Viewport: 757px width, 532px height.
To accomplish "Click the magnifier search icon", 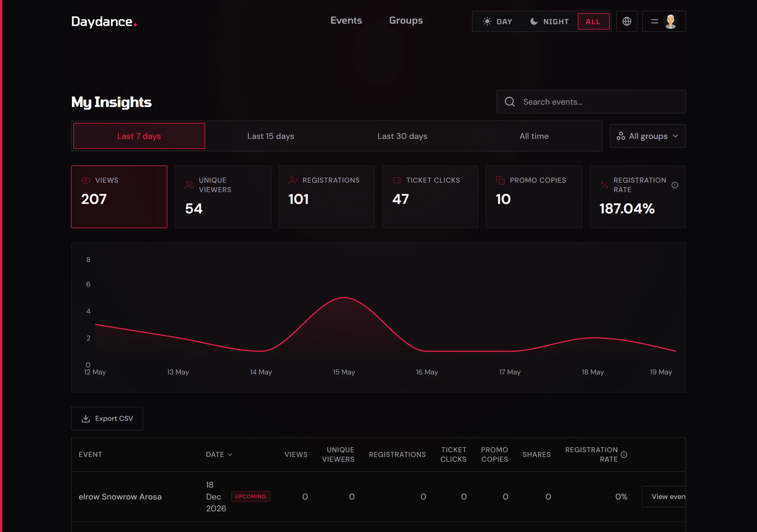I will click(510, 102).
